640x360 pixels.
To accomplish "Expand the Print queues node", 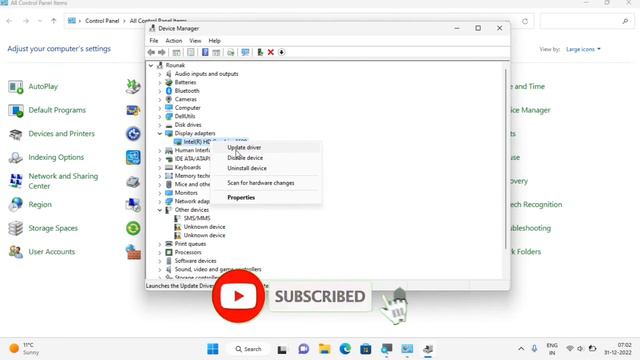I will [160, 244].
